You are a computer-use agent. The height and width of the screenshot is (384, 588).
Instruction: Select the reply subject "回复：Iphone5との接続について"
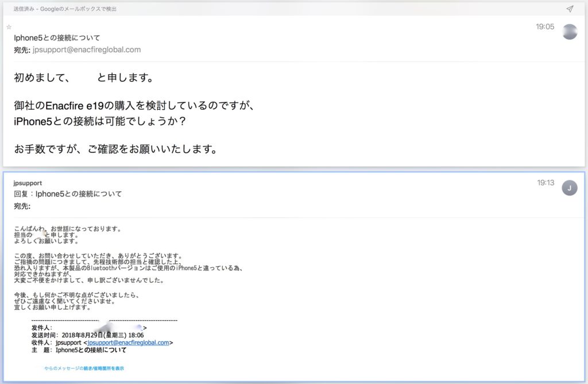(68, 194)
